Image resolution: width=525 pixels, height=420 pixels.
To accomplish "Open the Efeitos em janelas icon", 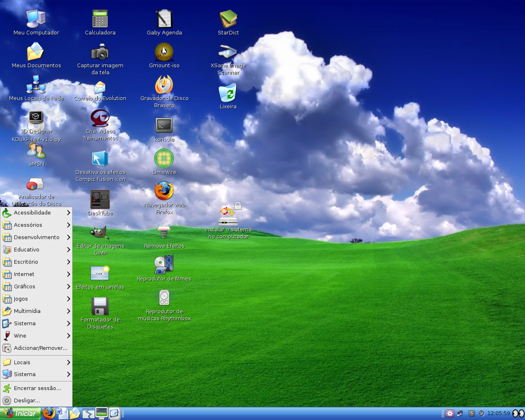I will (x=100, y=273).
